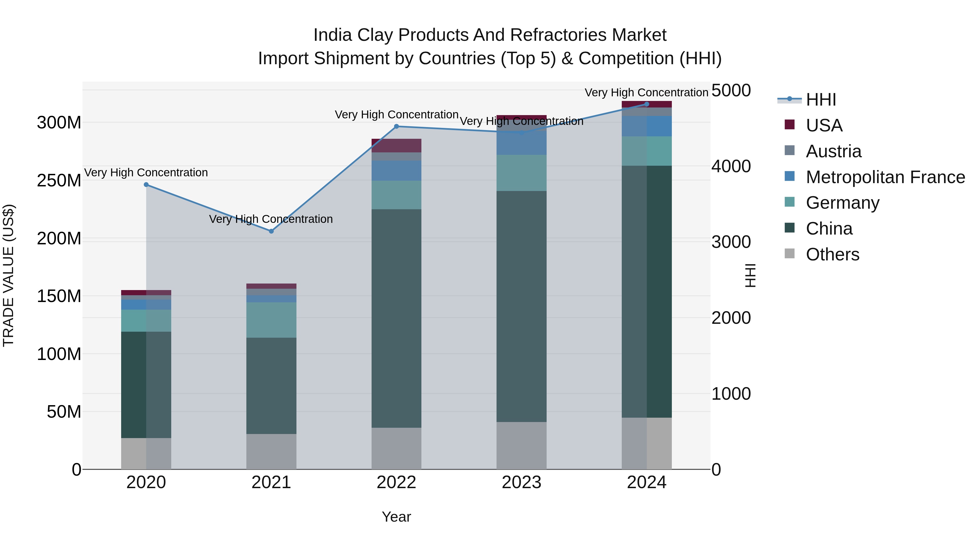Toggle the Others legend entry

coord(822,254)
